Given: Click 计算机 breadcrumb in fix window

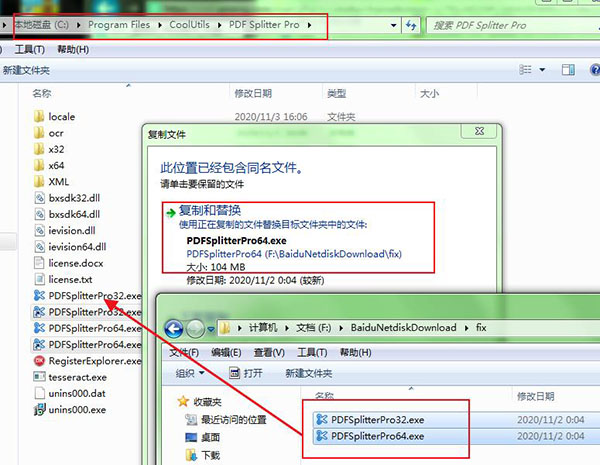Looking at the screenshot, I should pyautogui.click(x=263, y=328).
